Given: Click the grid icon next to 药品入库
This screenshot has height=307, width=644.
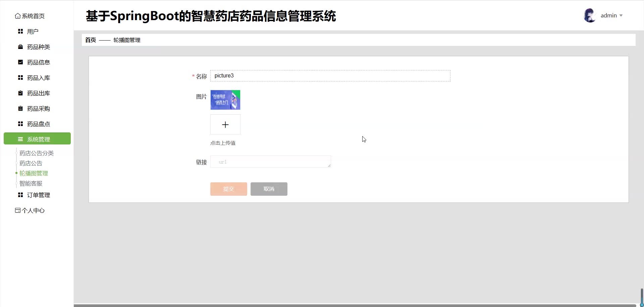Looking at the screenshot, I should click(20, 77).
